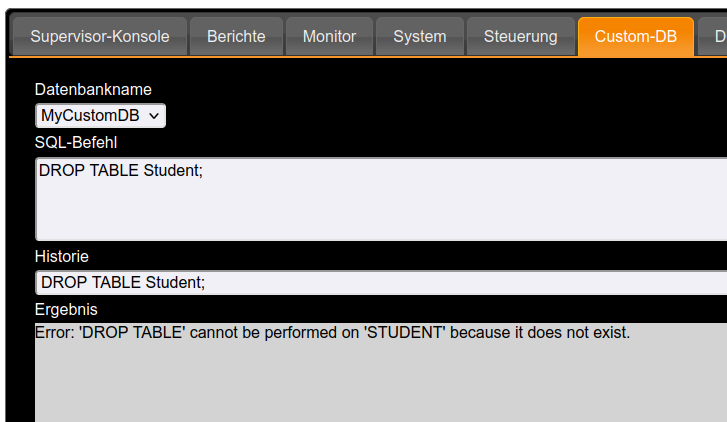Expand the Historie command list
This screenshot has height=422, width=727.
[x=381, y=282]
